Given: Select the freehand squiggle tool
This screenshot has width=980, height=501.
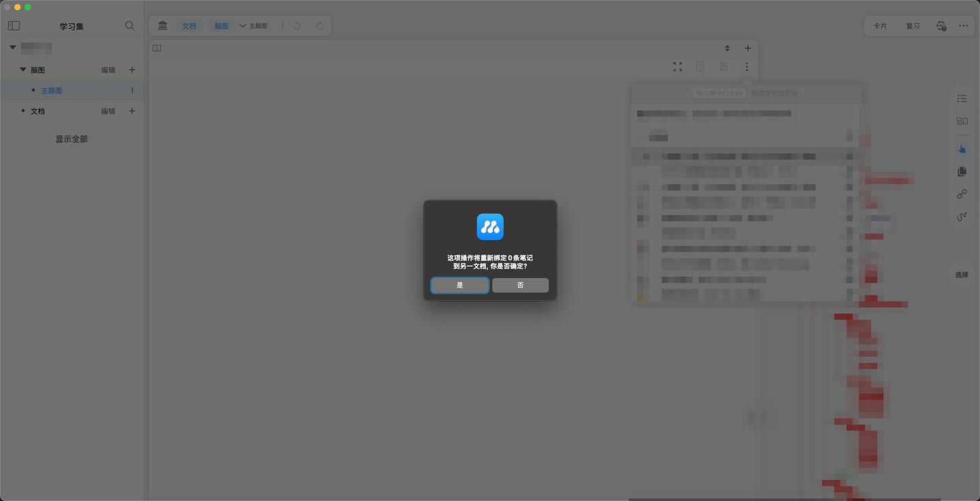Looking at the screenshot, I should [962, 217].
